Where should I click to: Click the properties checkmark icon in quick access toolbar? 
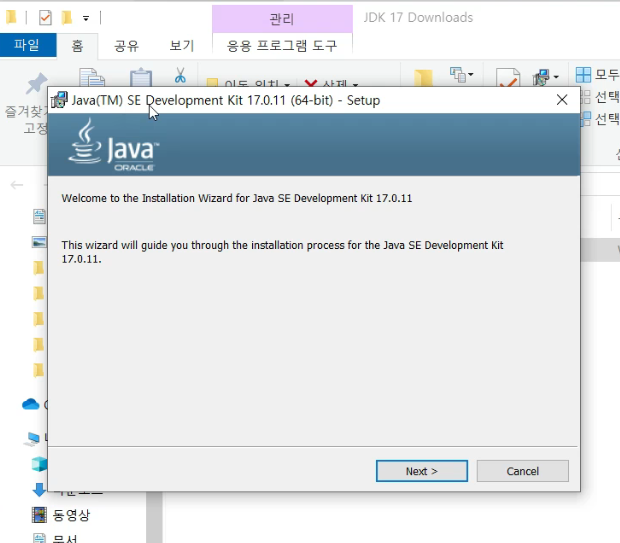tap(45, 17)
